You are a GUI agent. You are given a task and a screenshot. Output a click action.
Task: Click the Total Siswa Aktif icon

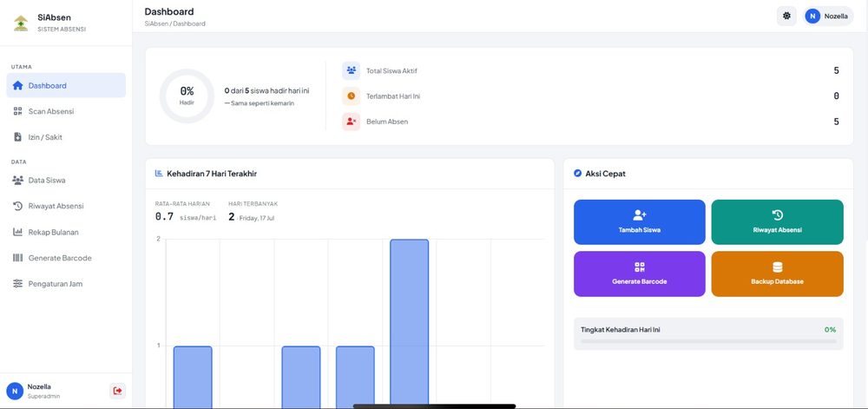351,70
